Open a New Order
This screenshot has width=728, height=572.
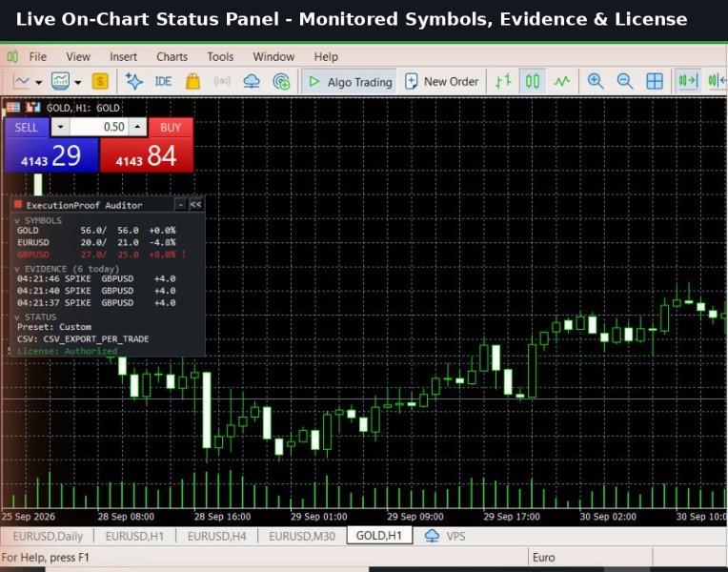pos(441,82)
